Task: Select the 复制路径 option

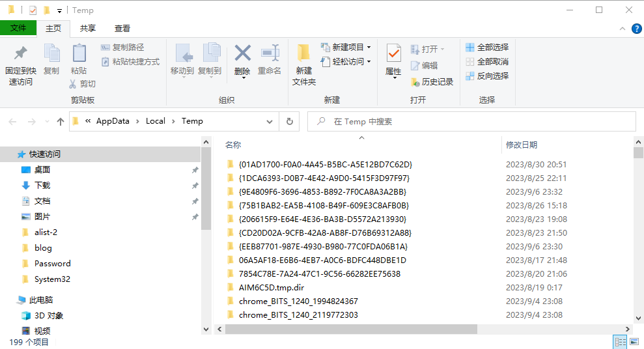Action: [122, 48]
